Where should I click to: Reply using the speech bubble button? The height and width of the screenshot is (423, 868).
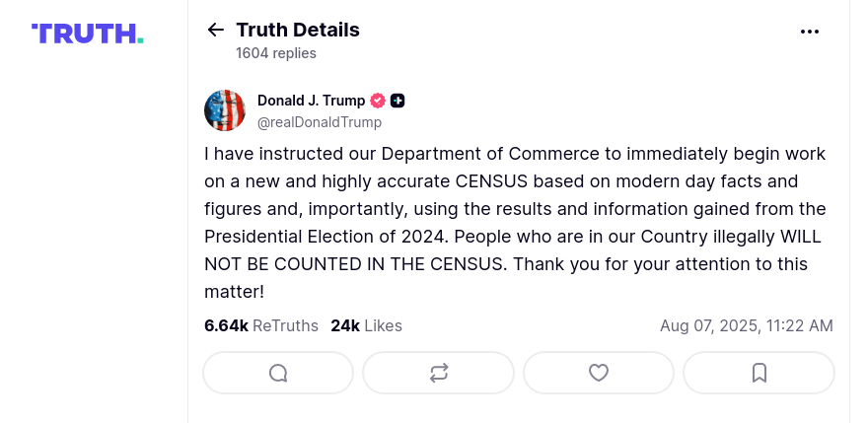tap(278, 373)
